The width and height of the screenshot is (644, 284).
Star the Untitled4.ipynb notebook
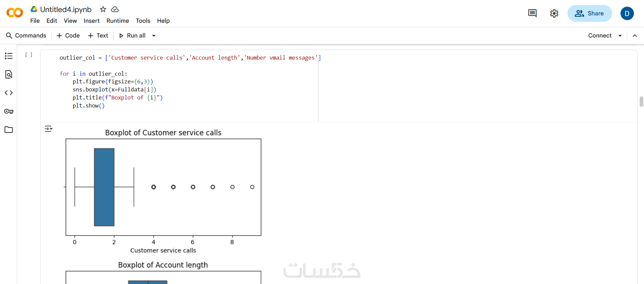[x=103, y=9]
